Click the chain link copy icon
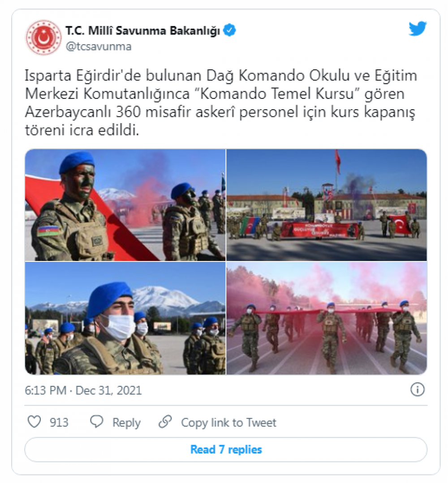 pyautogui.click(x=165, y=422)
